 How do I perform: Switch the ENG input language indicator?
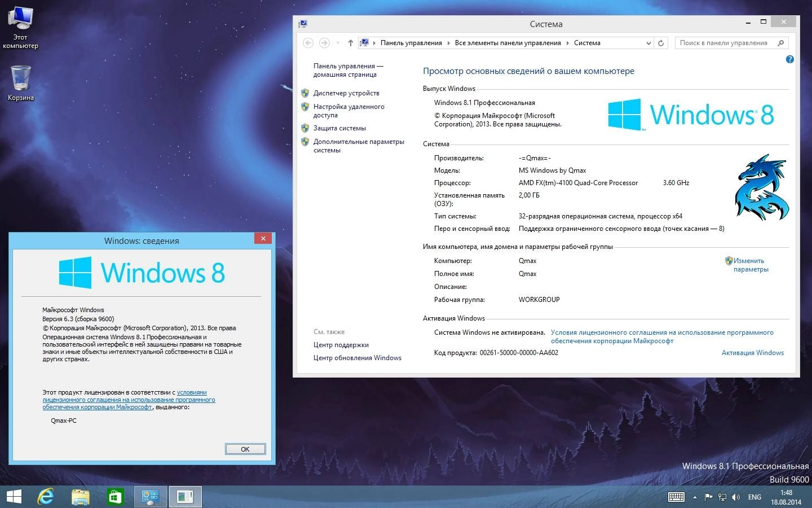[754, 497]
